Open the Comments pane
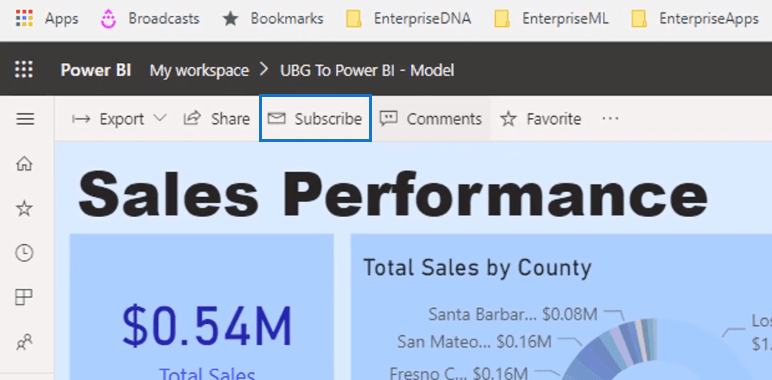772x380 pixels. (431, 119)
